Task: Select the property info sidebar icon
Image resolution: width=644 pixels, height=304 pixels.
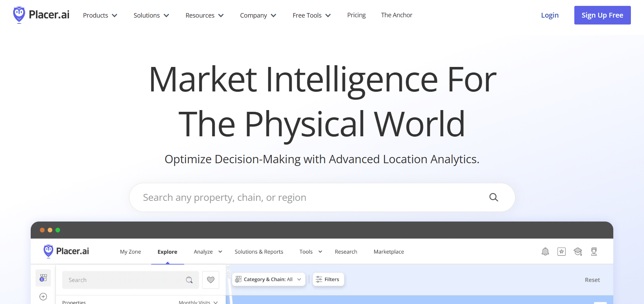Action: tap(43, 278)
